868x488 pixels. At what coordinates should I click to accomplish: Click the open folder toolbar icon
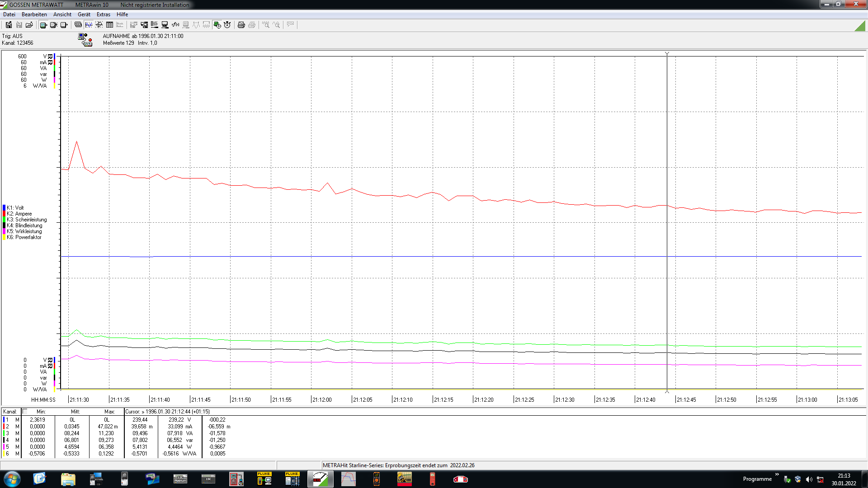click(x=29, y=25)
